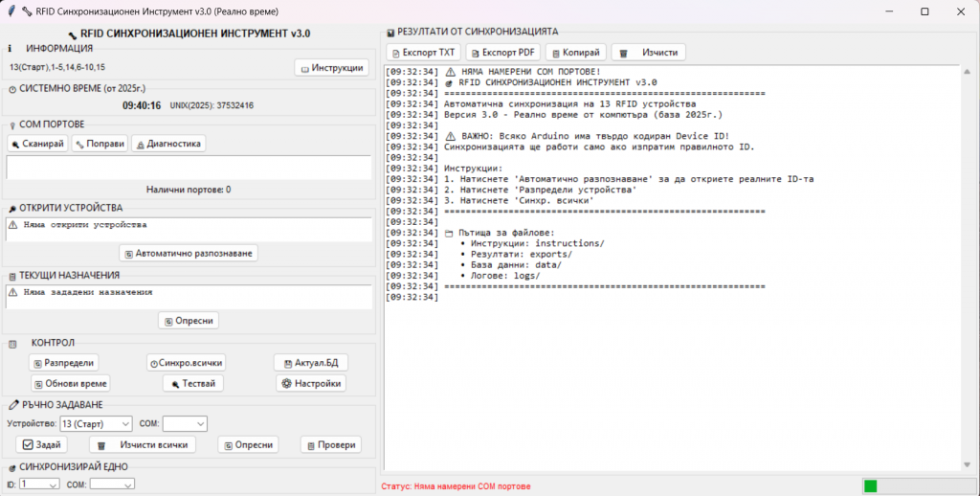Screen dimensions: 980x496
Task: Click inside the COM ports list box
Action: point(188,168)
